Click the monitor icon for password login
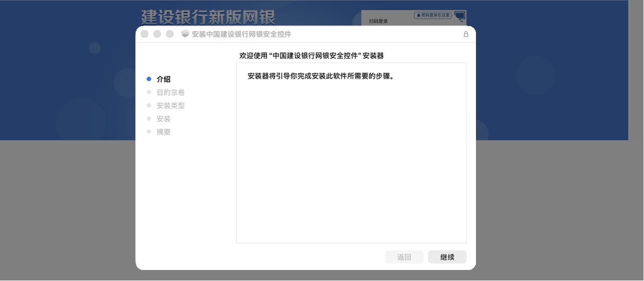 (x=459, y=16)
